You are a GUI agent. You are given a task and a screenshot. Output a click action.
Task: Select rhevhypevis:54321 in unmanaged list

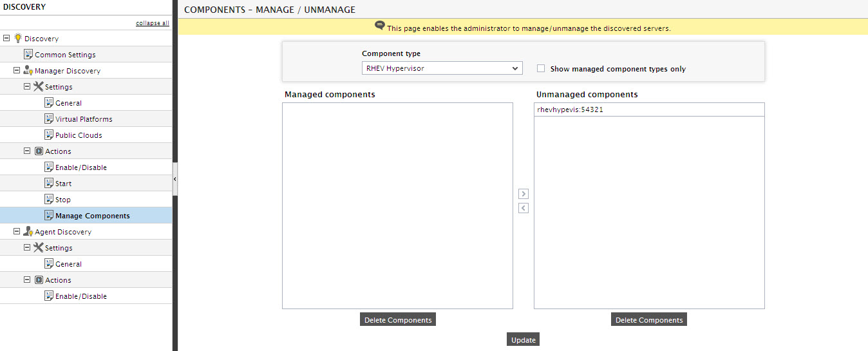click(649, 109)
